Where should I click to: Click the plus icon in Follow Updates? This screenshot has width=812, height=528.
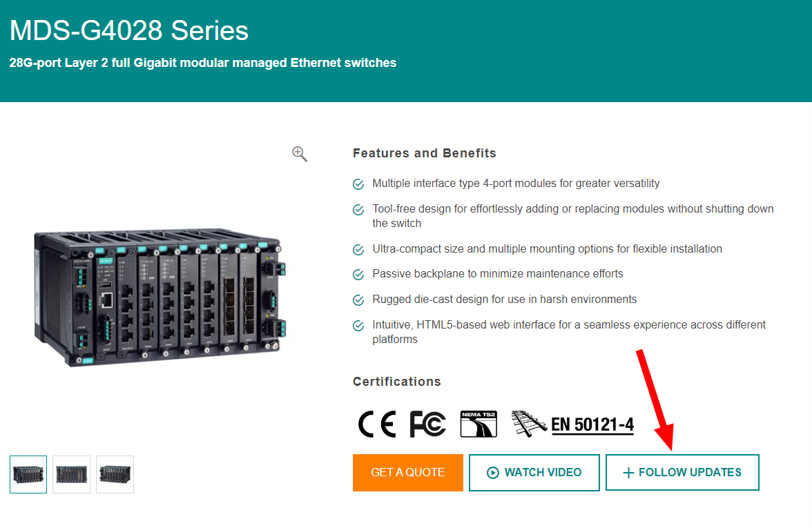(x=628, y=473)
